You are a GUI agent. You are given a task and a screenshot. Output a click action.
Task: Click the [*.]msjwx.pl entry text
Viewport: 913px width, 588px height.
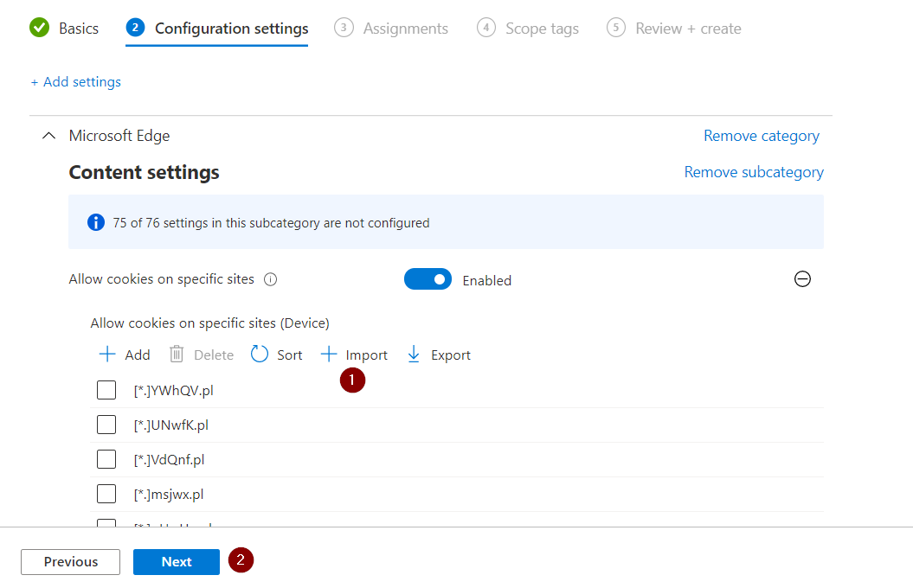(x=169, y=495)
